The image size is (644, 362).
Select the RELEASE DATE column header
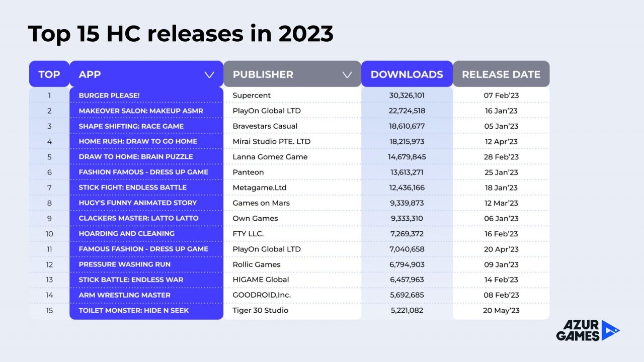click(x=501, y=74)
